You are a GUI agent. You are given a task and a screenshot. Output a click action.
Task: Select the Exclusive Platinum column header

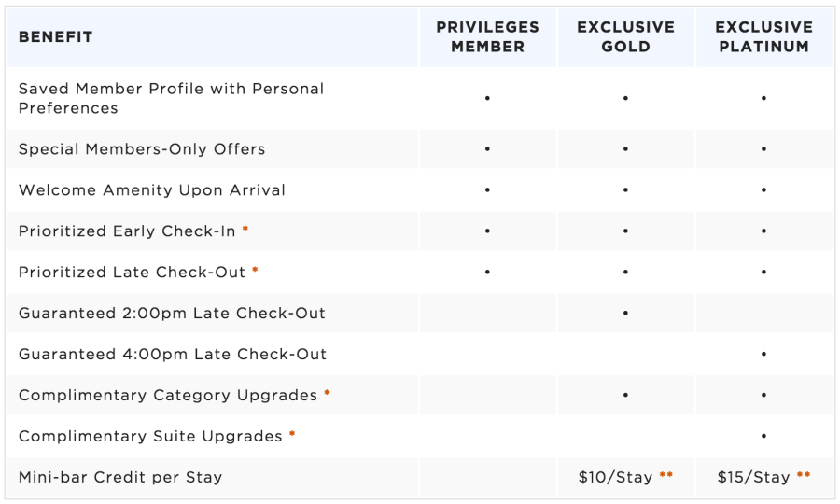(x=763, y=37)
